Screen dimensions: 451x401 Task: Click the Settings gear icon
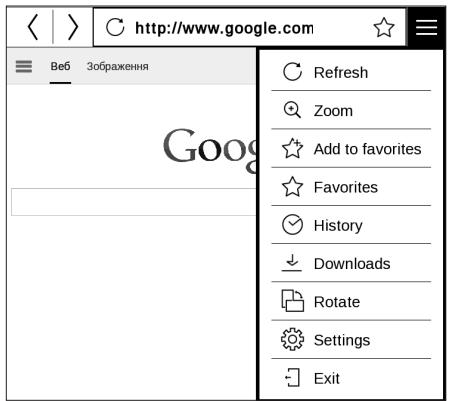[292, 340]
